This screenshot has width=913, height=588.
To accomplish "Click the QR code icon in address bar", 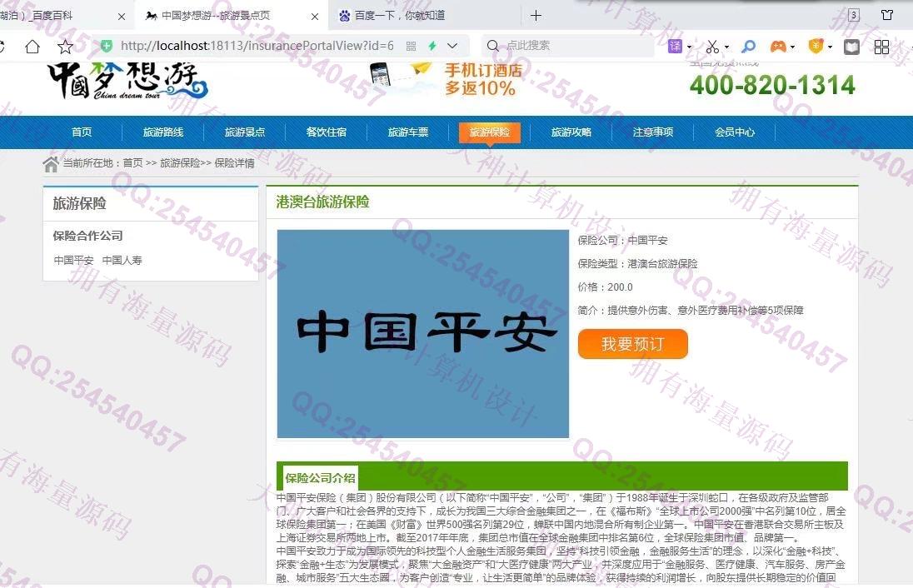I will point(411,46).
